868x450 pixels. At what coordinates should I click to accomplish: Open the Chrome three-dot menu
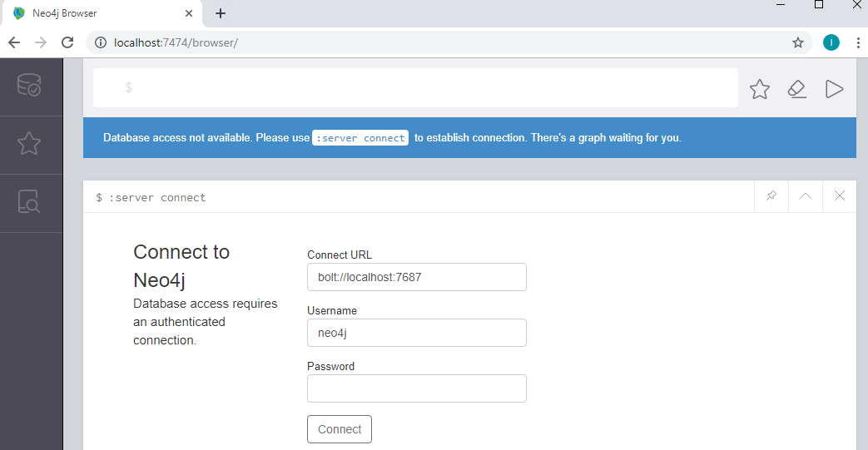tap(858, 42)
